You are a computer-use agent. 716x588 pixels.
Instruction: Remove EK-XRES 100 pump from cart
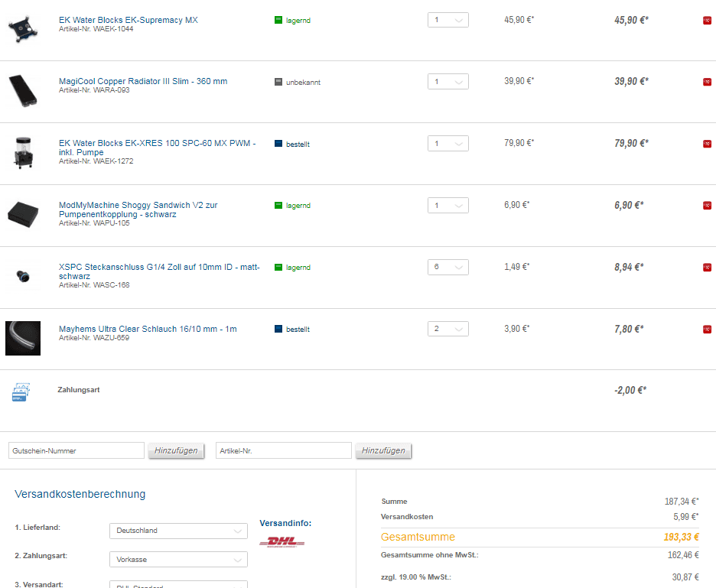pyautogui.click(x=707, y=144)
